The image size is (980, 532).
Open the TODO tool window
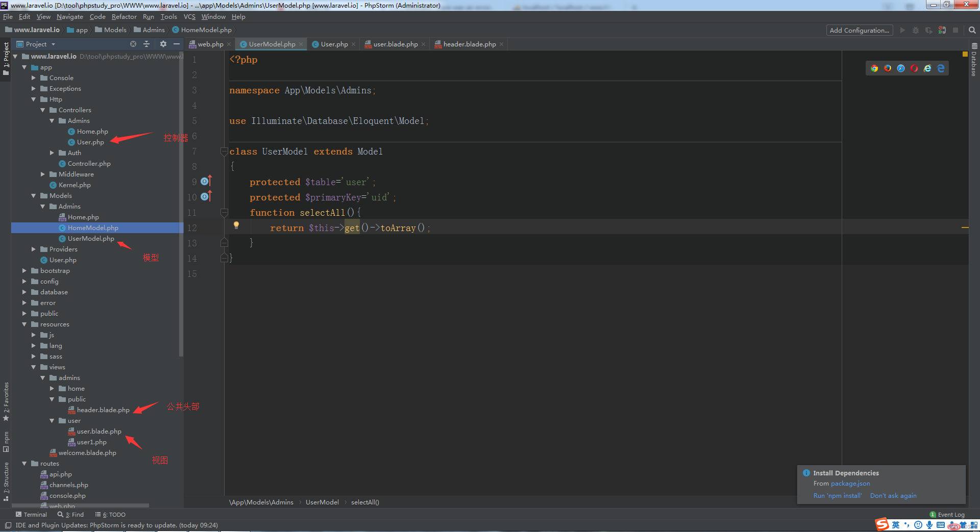110,515
